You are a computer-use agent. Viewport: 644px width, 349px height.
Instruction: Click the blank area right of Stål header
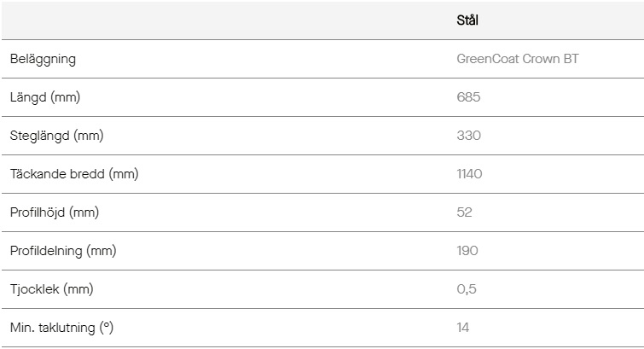[x=561, y=20]
